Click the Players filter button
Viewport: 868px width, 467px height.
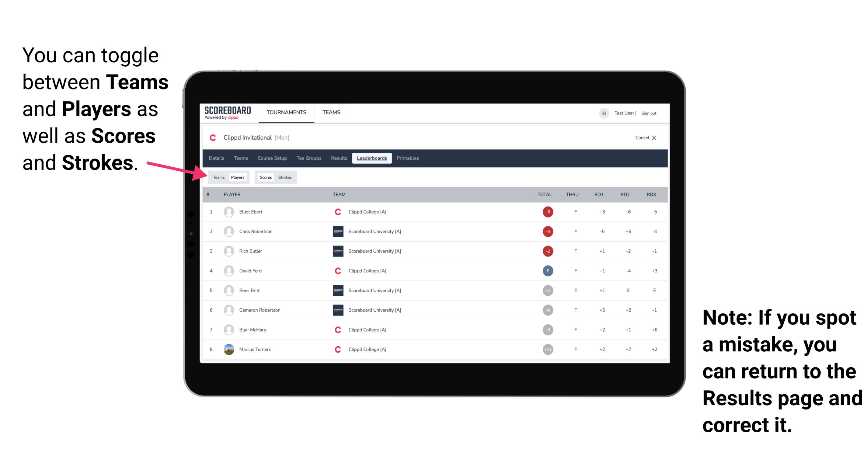pyautogui.click(x=237, y=177)
